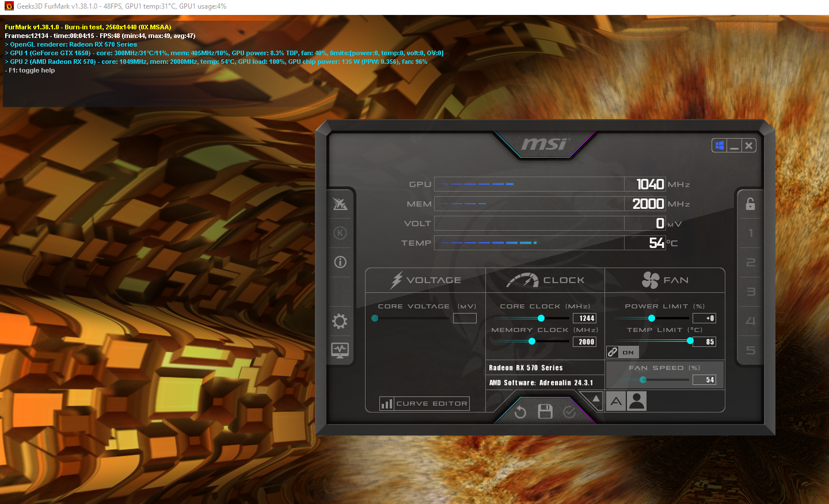The height and width of the screenshot is (504, 829).
Task: Click the Temp Limit slider handle
Action: pos(690,341)
